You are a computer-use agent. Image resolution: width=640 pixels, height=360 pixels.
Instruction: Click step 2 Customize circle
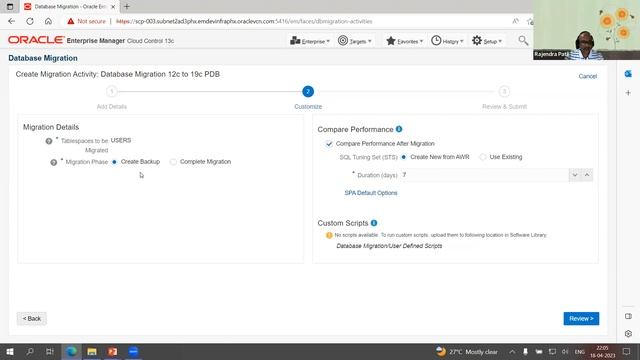pos(308,91)
